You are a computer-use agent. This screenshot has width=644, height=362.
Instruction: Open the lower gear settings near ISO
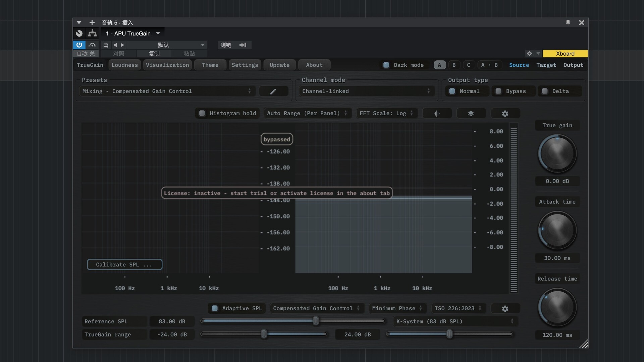coord(505,308)
